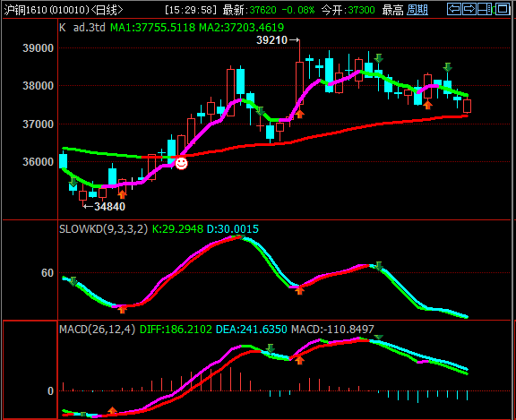Select the 沪铜1610 (010010) contract title
Screen dimensions: 516x420
(47, 10)
